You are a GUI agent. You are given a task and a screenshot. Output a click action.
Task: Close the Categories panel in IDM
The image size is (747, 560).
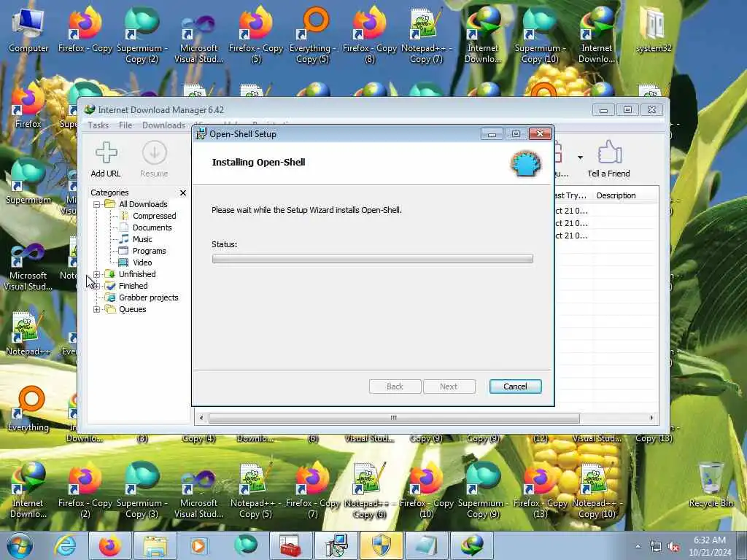[x=183, y=192]
